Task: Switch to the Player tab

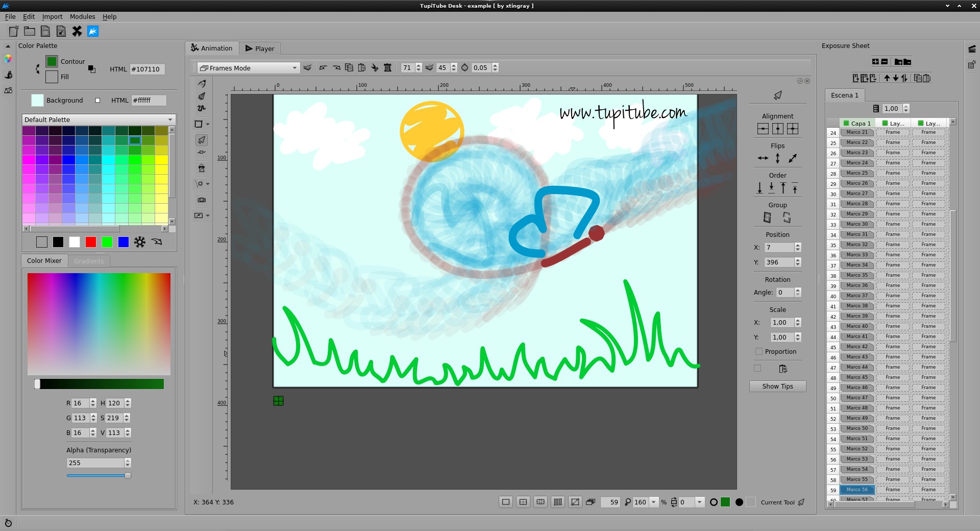Action: [260, 49]
